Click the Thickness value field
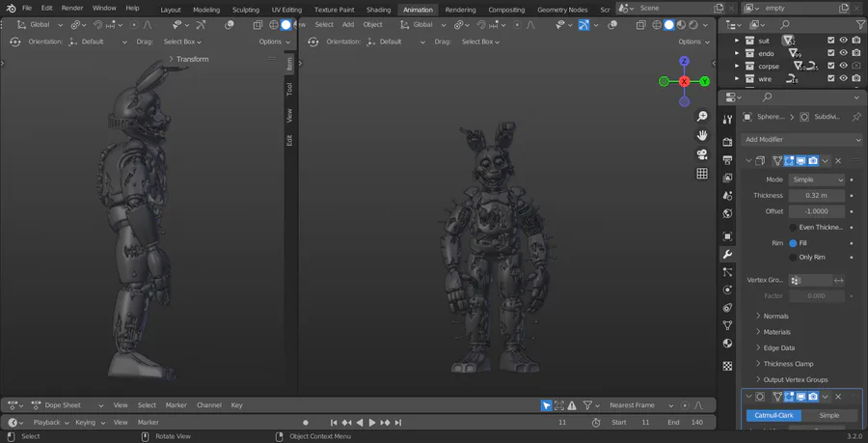The image size is (868, 443). coord(816,196)
